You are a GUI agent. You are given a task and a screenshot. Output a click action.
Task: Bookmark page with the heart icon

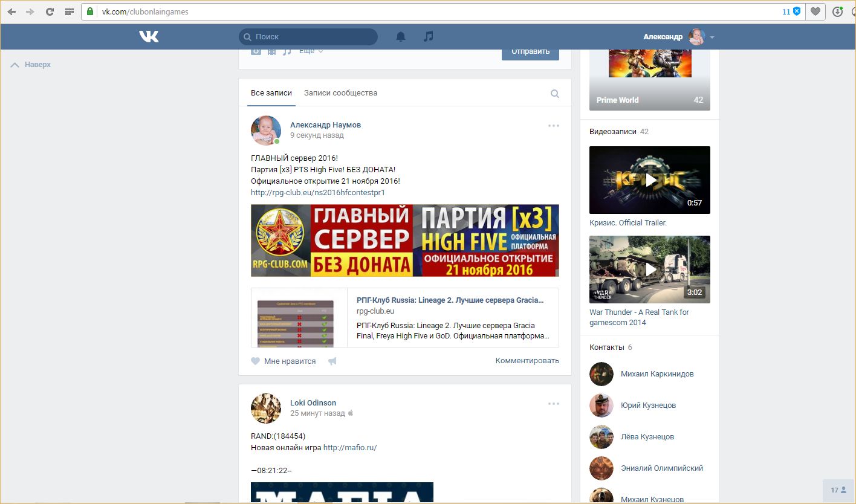[x=815, y=11]
